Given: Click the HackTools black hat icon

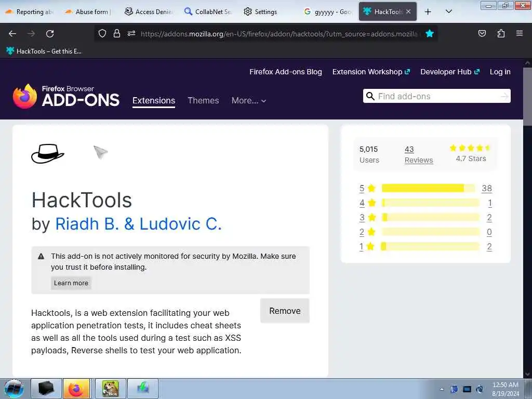Looking at the screenshot, I should pos(47,154).
